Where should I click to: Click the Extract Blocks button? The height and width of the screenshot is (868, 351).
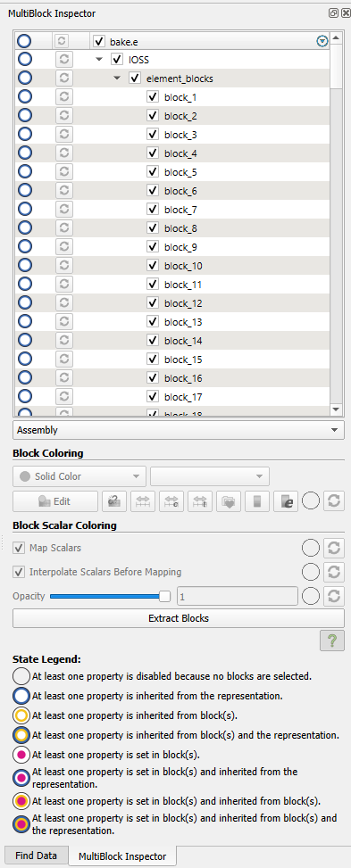coord(179,618)
